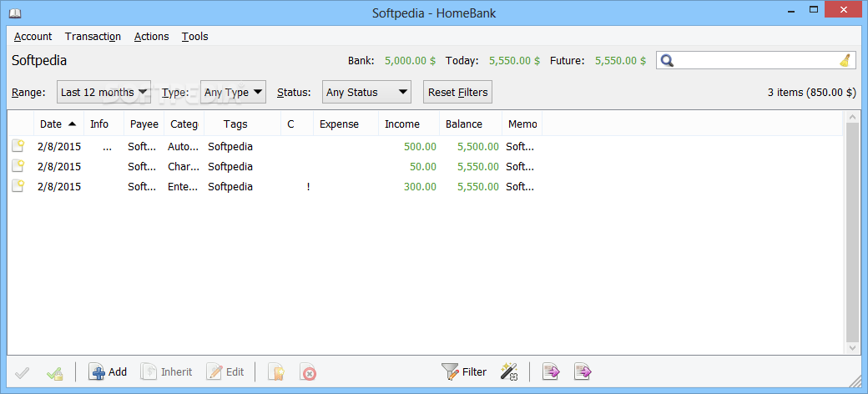Image resolution: width=868 pixels, height=394 pixels.
Task: Sort by the Payee column header
Action: tap(144, 124)
